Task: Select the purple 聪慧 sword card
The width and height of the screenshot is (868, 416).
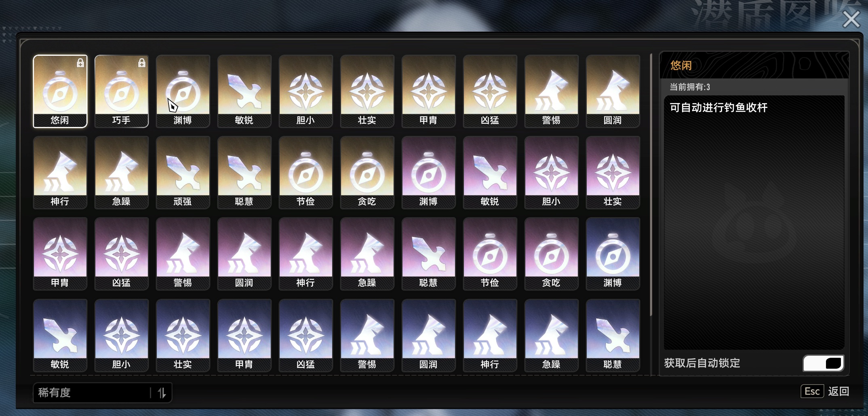Action: tap(428, 254)
